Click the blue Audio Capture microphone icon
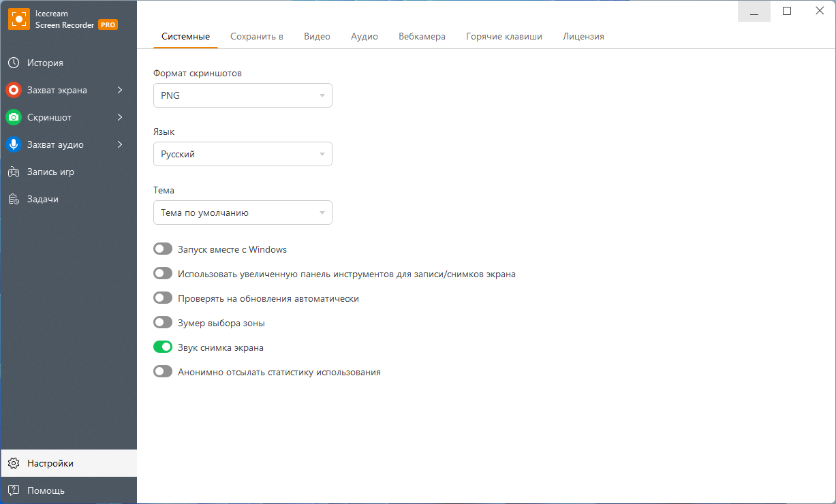Image resolution: width=836 pixels, height=504 pixels. pyautogui.click(x=13, y=144)
